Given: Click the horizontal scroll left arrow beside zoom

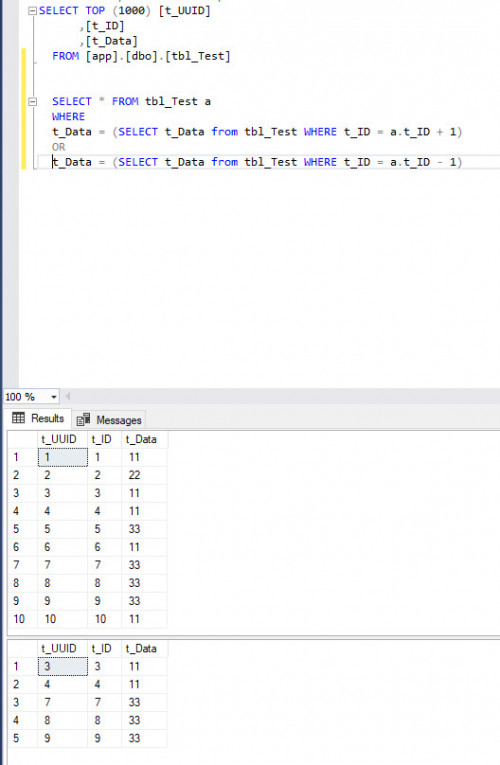Looking at the screenshot, I should click(68, 396).
